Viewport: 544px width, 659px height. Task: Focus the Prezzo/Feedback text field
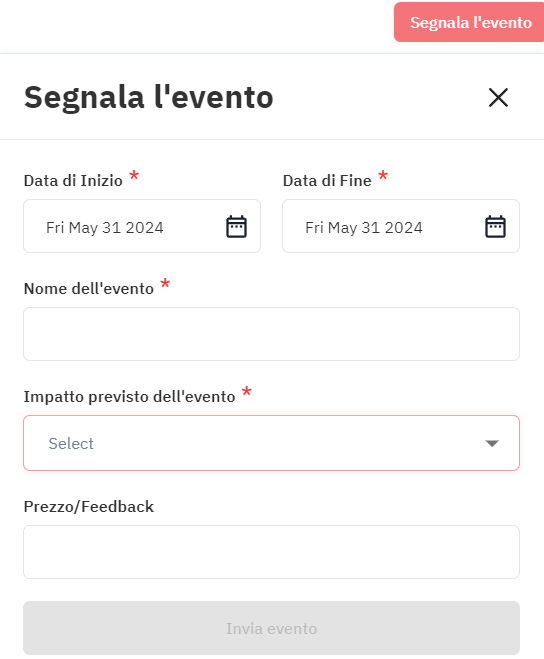272,552
